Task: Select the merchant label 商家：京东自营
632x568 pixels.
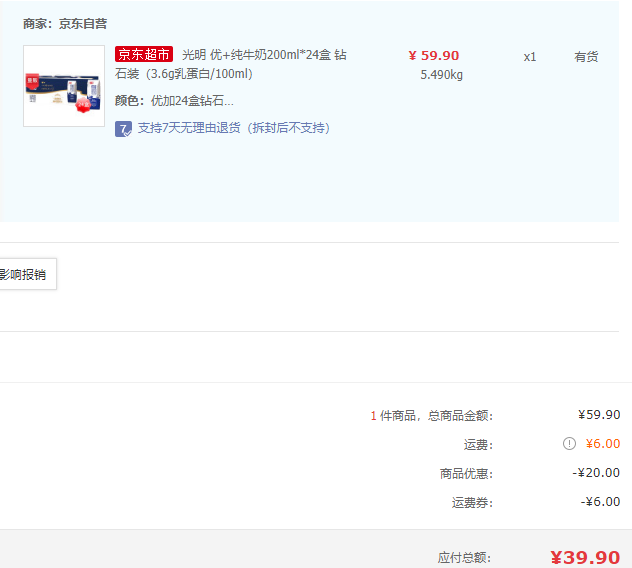Action: click(x=65, y=24)
